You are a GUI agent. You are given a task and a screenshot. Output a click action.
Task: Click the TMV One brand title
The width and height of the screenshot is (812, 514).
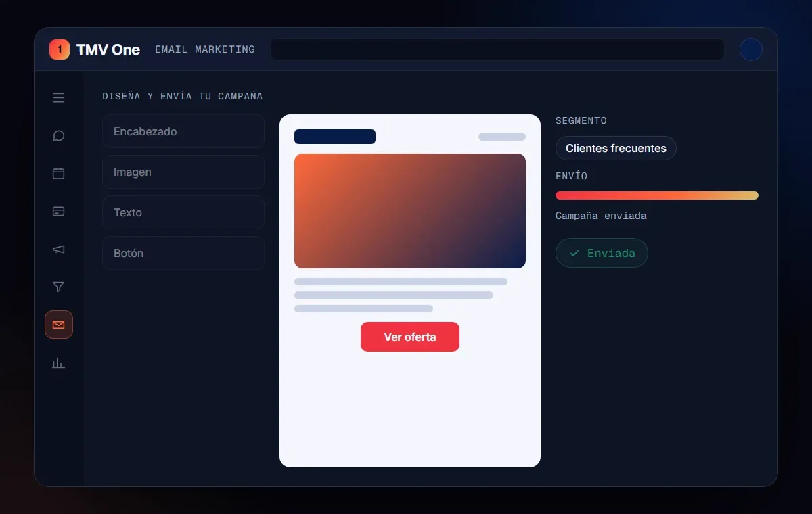click(x=108, y=49)
